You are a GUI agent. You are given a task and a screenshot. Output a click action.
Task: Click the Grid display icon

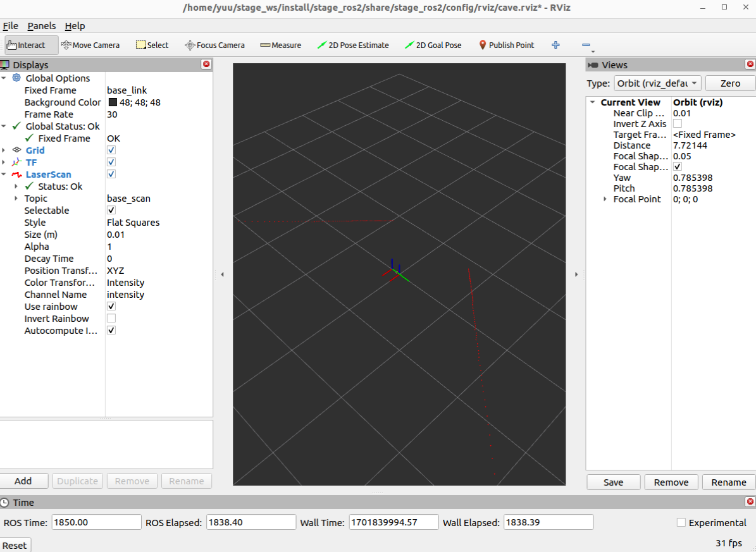pyautogui.click(x=16, y=150)
